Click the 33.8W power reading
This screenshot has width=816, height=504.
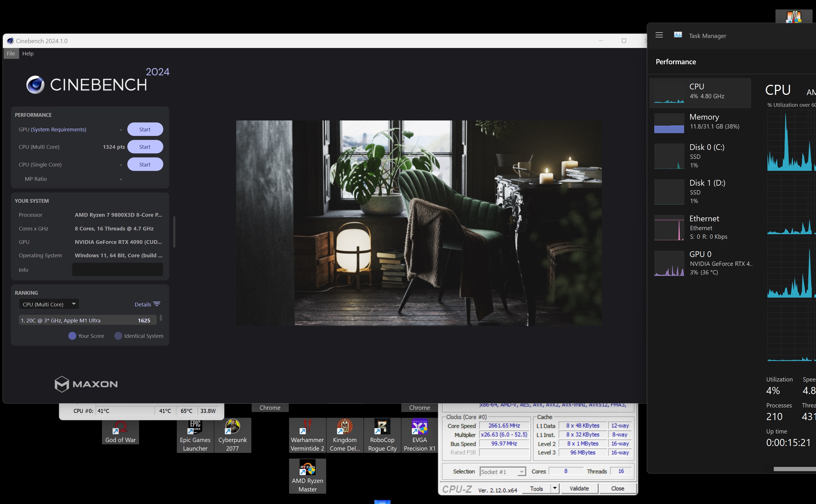[x=208, y=411]
